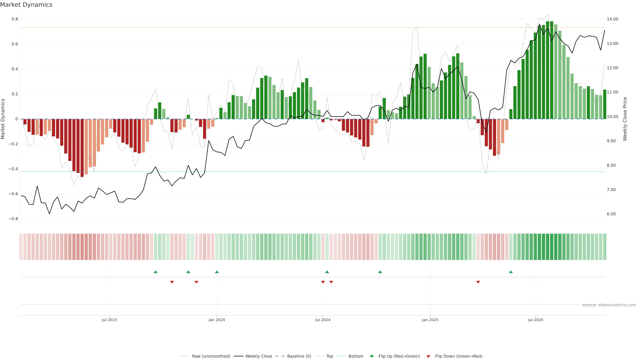Click the only red flip-down marker in 2025
644x362 pixels.
coord(478,282)
